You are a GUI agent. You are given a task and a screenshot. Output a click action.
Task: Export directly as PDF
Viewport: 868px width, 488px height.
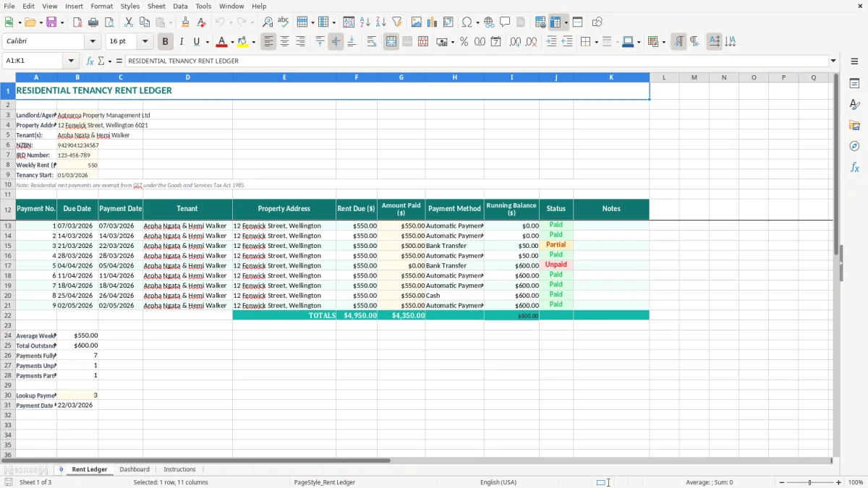tap(77, 22)
